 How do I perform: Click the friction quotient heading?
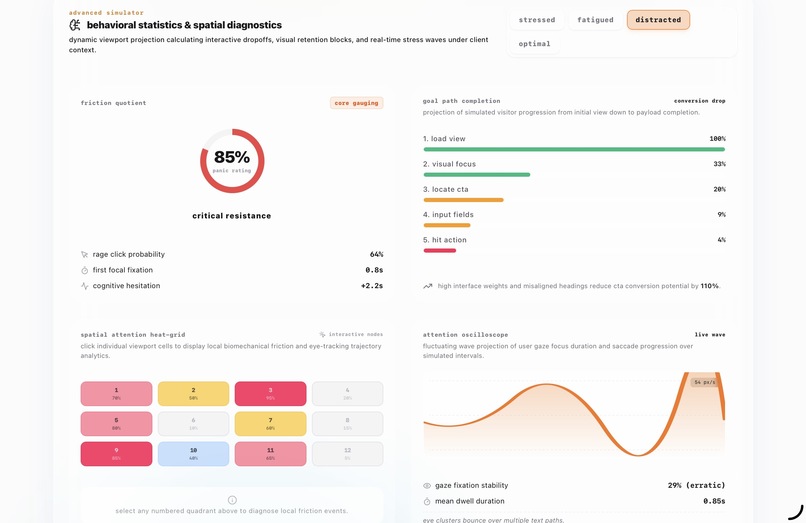click(113, 103)
